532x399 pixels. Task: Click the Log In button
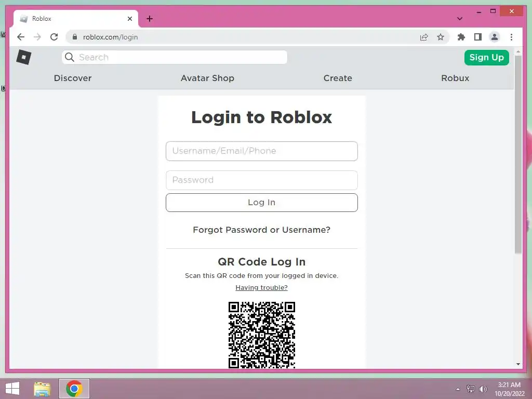[x=262, y=203]
